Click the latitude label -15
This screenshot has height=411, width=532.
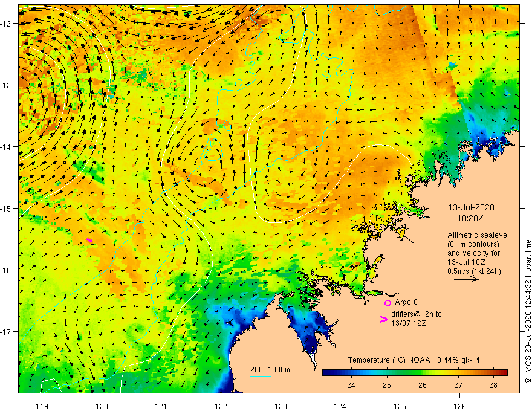[5, 208]
